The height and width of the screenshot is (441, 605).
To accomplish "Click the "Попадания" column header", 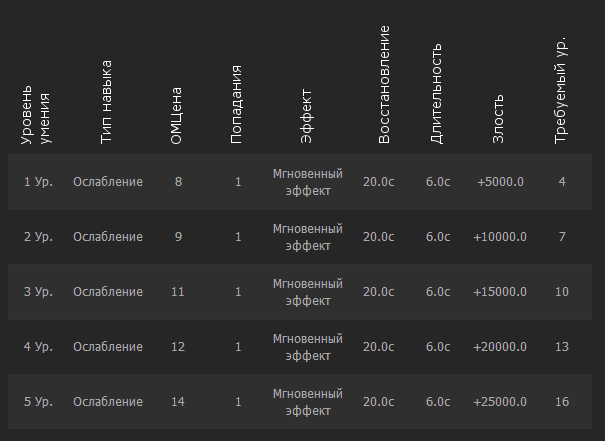I will [237, 104].
